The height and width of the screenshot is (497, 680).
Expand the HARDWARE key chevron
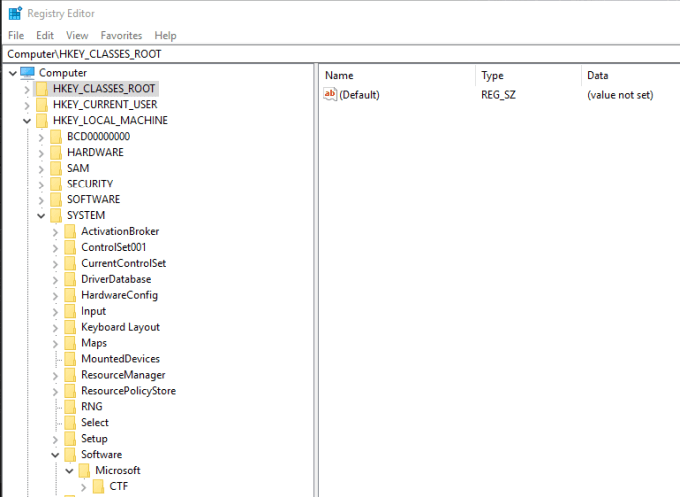[x=41, y=154]
